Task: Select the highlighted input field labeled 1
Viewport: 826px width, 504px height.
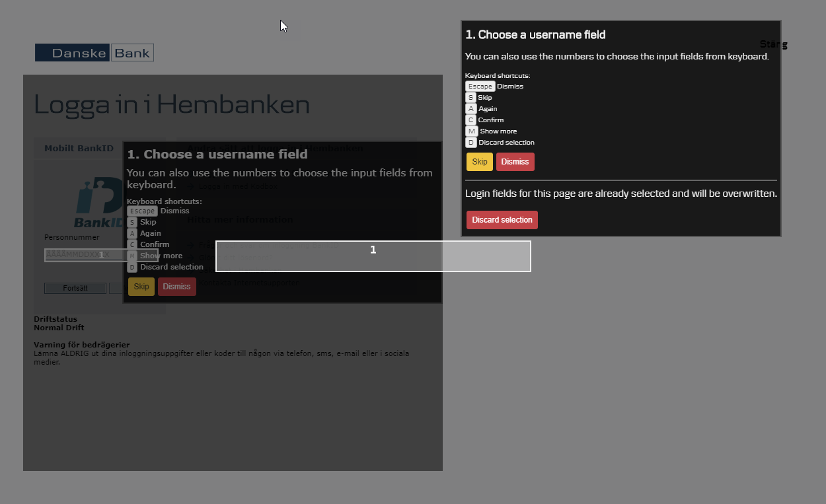Action: coord(373,256)
